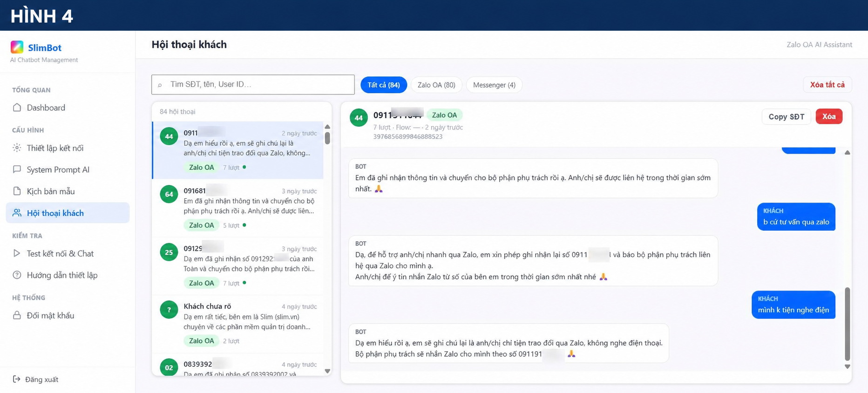Click the green avatar 25 in conversation list

[x=169, y=252]
